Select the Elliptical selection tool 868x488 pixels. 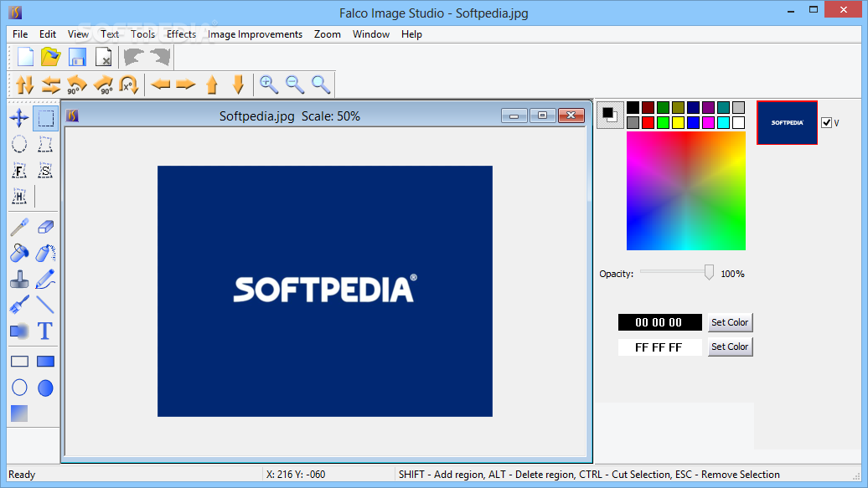(x=19, y=144)
